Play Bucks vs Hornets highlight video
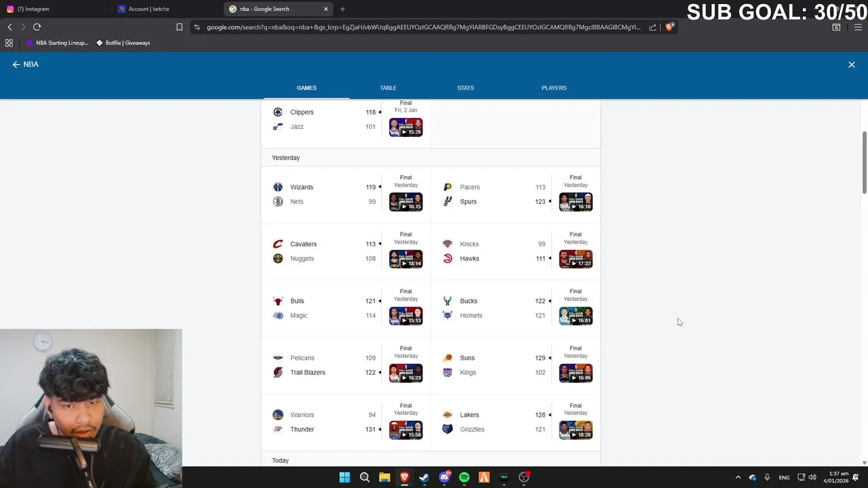The image size is (868, 488). [576, 315]
